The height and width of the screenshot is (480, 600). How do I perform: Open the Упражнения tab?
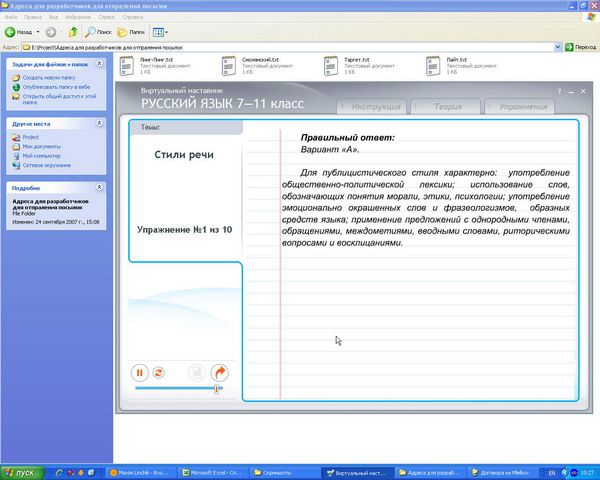click(523, 105)
